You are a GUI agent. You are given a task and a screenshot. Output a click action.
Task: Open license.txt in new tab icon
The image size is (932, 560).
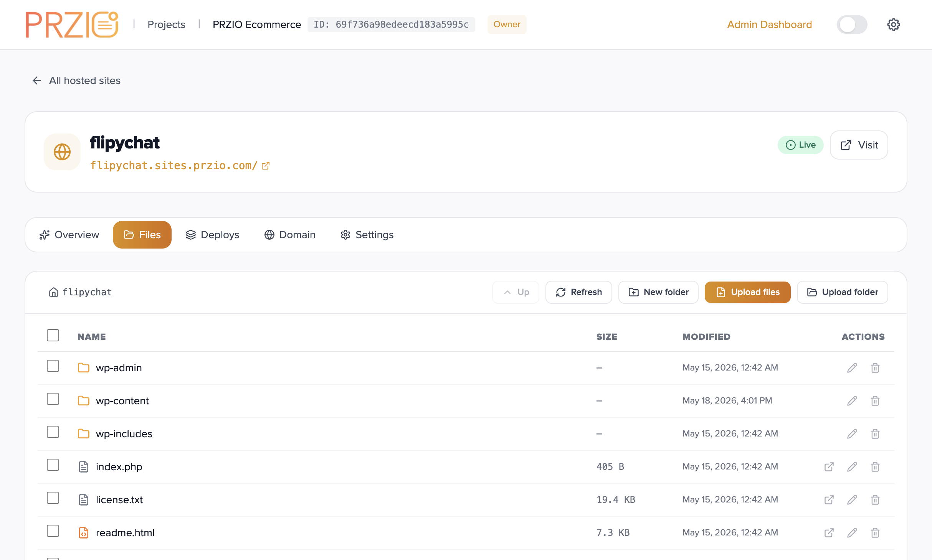coord(829,500)
